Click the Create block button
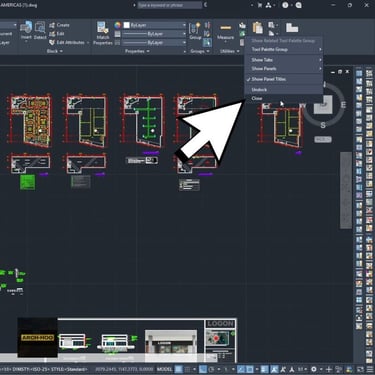This screenshot has height=375, width=375. 59,25
